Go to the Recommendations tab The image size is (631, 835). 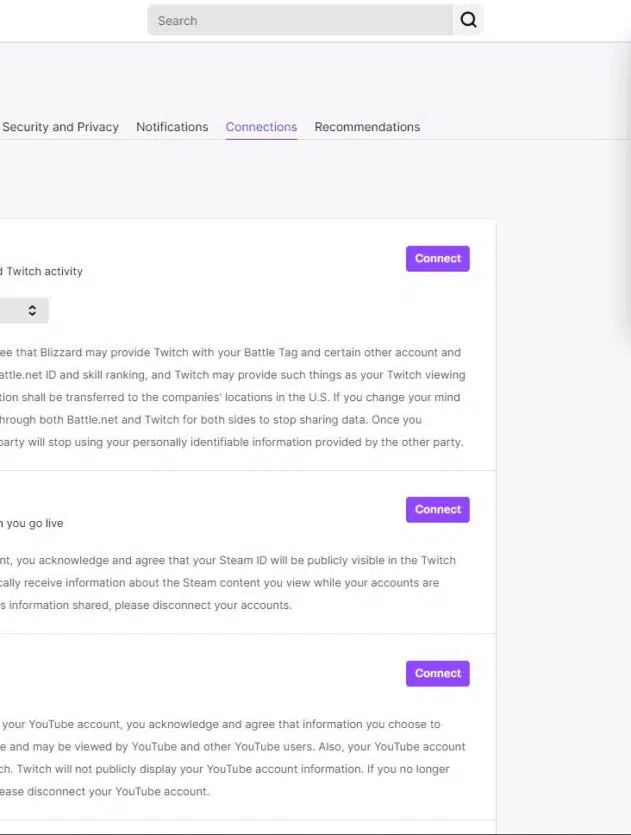367,127
